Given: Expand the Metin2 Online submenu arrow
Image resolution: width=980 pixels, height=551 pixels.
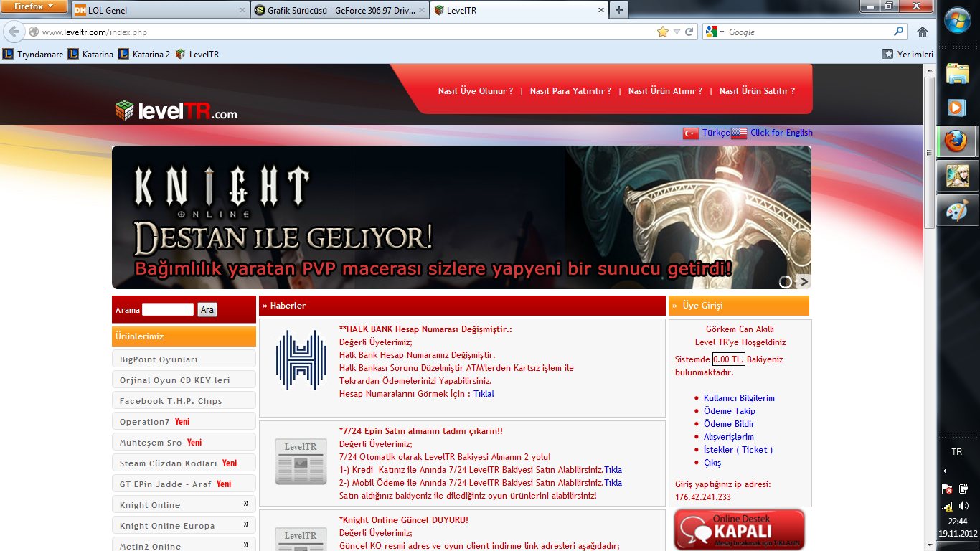Looking at the screenshot, I should (x=246, y=545).
